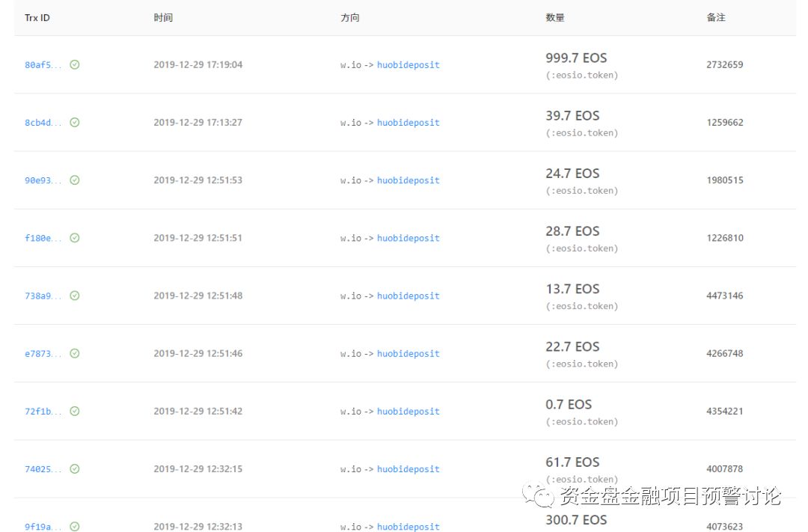Click memo value 4473146
808x532 pixels.
click(724, 296)
